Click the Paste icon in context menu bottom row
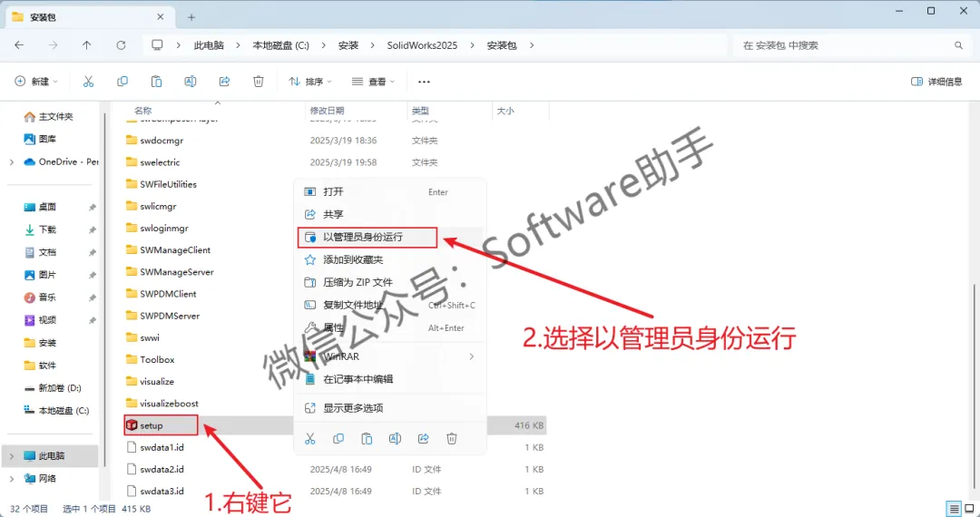The image size is (980, 517). (367, 438)
